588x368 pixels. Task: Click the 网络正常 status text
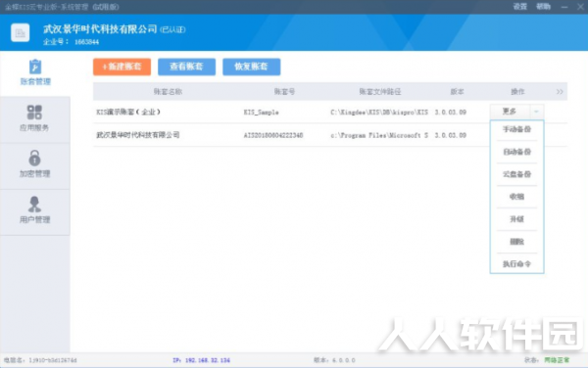pos(557,360)
